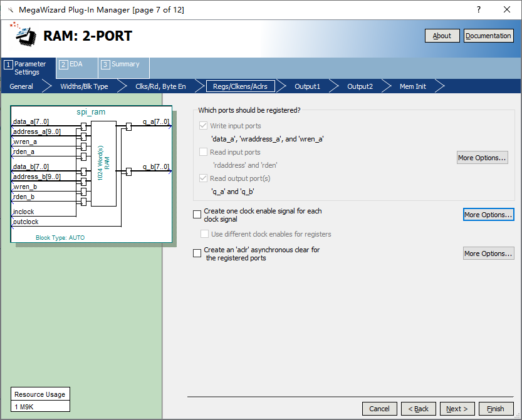Screen dimensions: 522x420
Task: Open the Documentation button
Action: tap(488, 36)
